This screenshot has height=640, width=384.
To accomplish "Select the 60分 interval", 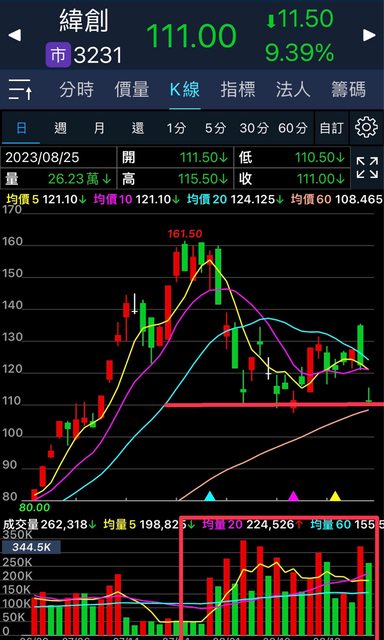I will point(293,128).
